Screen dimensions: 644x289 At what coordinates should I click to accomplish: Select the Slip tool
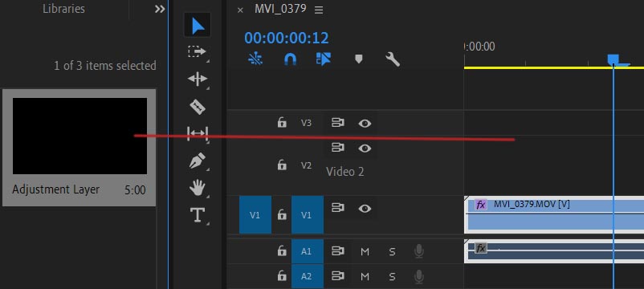point(198,134)
